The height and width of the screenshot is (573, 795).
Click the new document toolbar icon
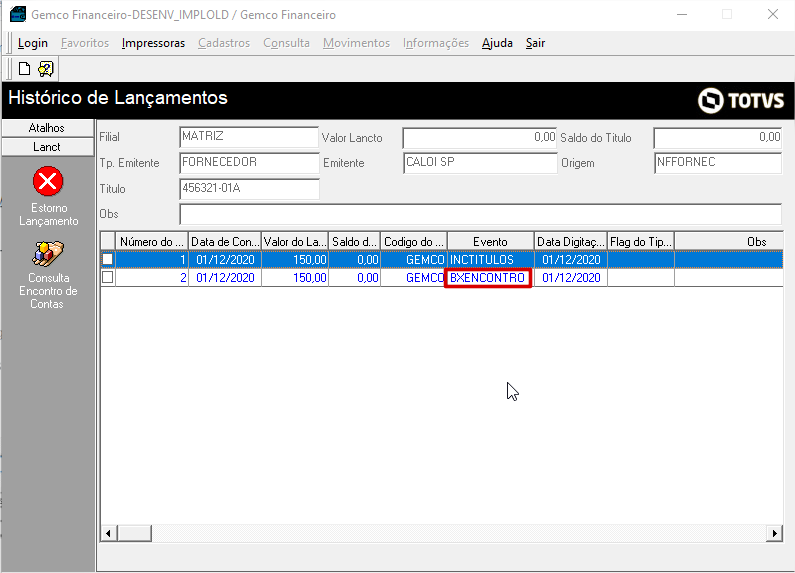24,68
